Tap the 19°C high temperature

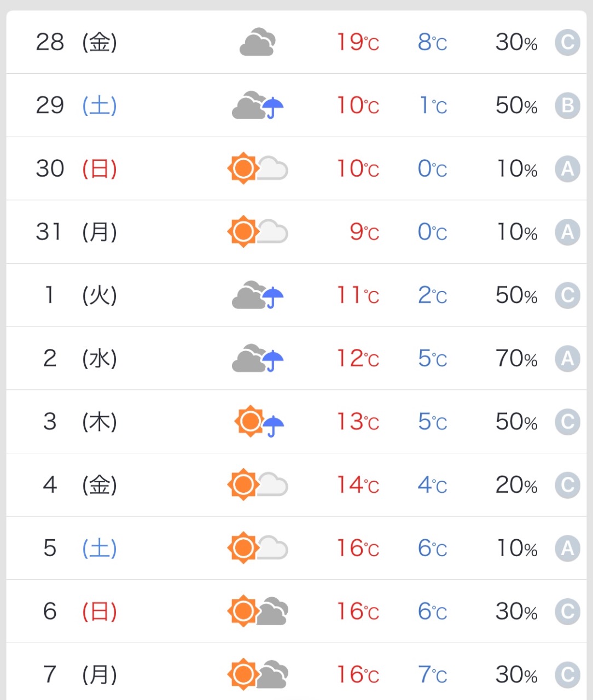pos(358,42)
